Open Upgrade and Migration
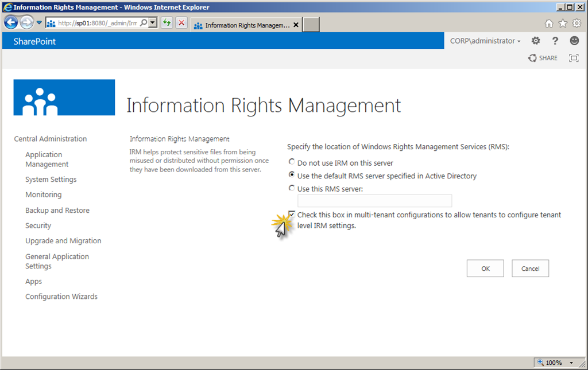 [x=63, y=241]
